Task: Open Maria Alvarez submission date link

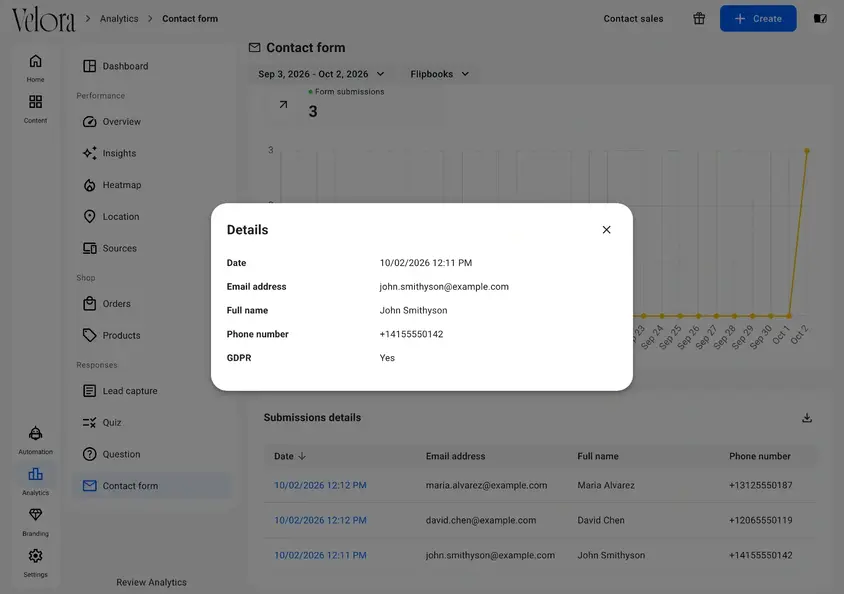Action: [320, 485]
